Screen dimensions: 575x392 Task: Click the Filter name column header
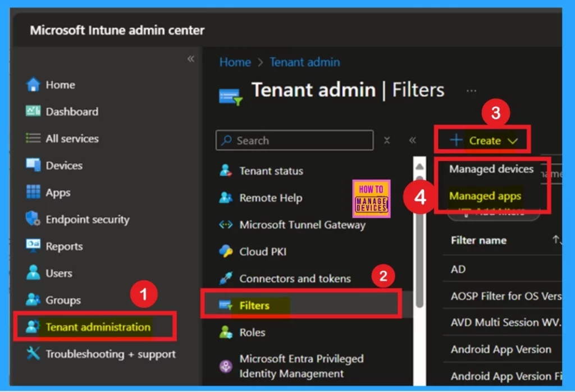(478, 240)
